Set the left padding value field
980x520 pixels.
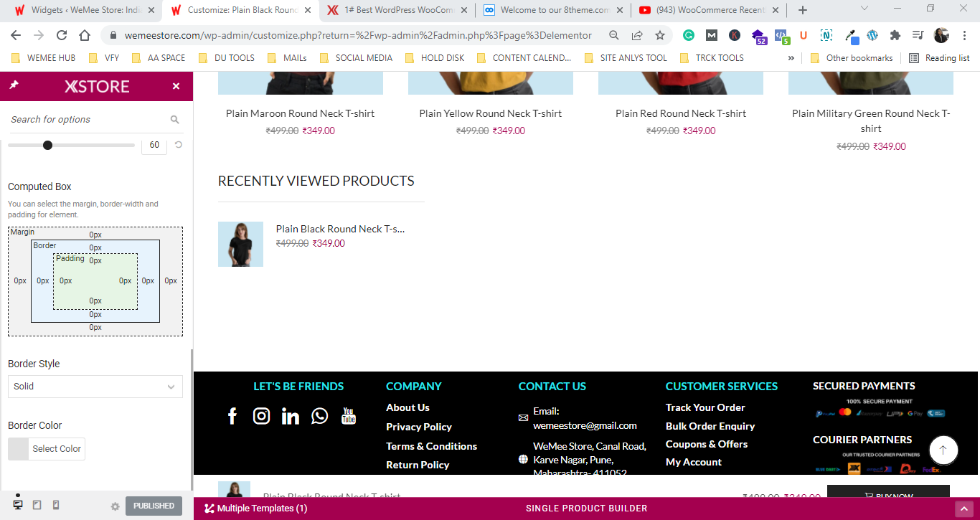(x=66, y=281)
